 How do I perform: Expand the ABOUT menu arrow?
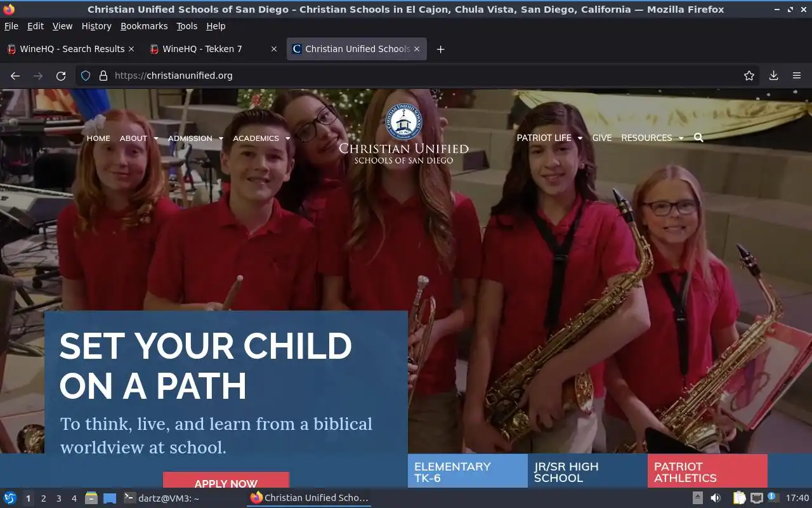coord(156,138)
